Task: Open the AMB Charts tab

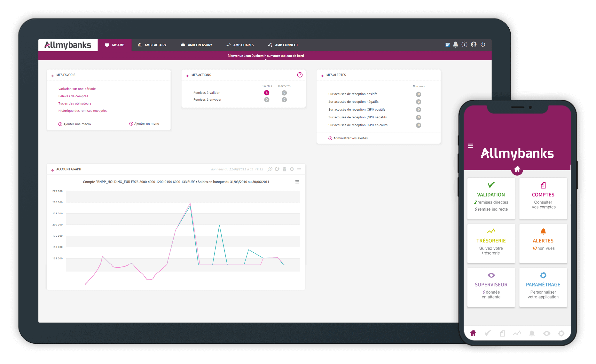Action: coord(240,45)
